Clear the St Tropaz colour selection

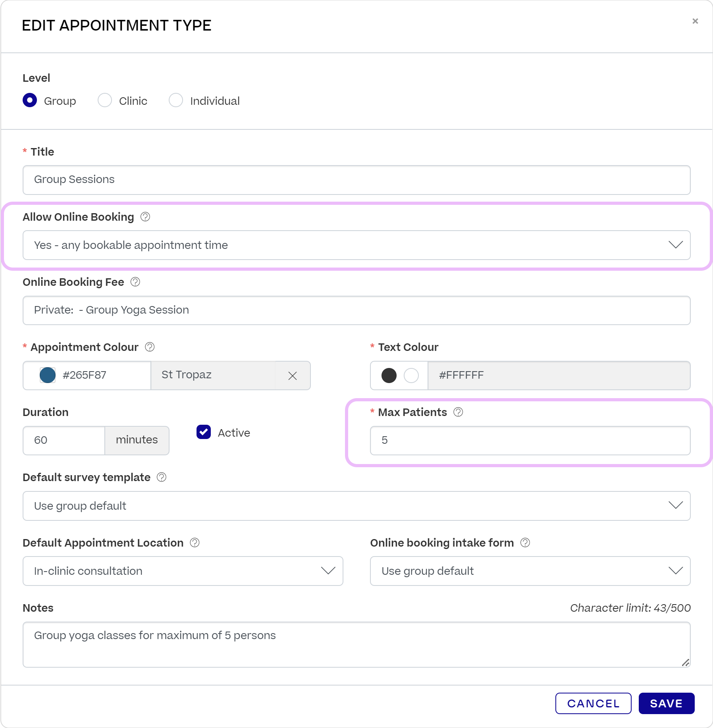293,375
